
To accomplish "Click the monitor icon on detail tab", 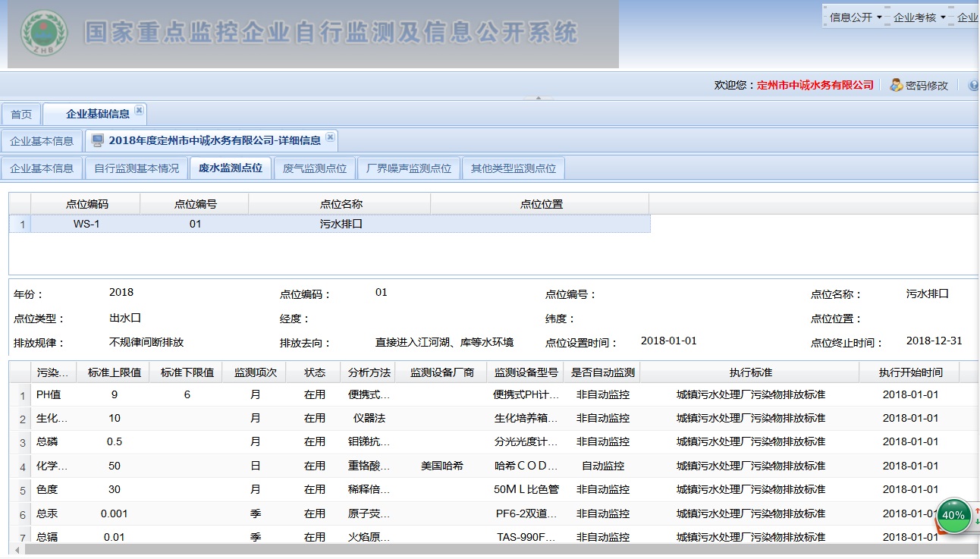I will click(98, 140).
